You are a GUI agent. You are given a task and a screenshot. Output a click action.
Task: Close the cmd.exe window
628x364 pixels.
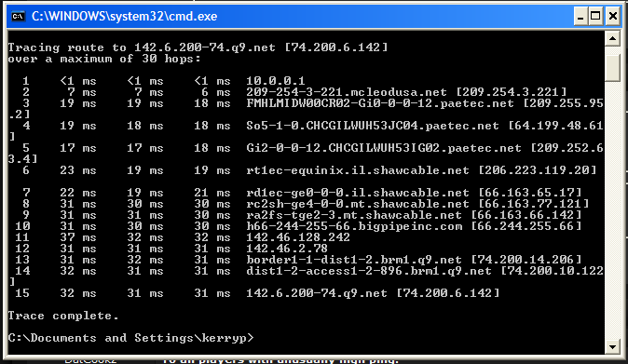613,17
